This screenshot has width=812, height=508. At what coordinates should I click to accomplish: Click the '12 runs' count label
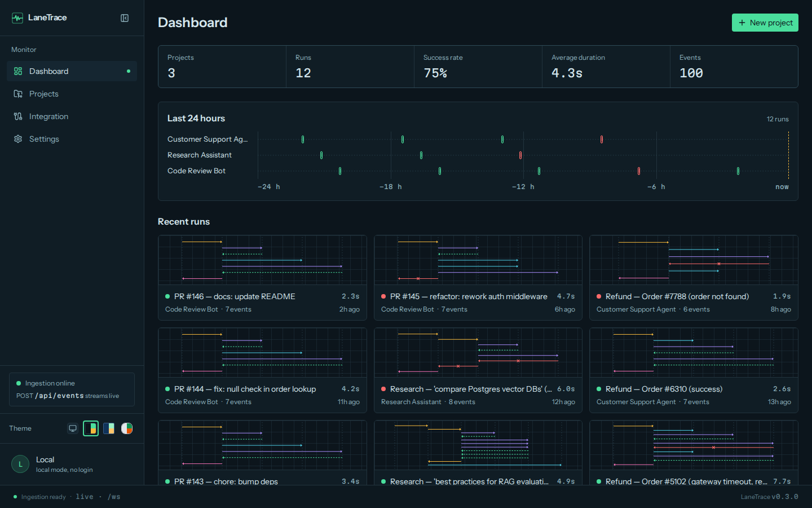pyautogui.click(x=778, y=119)
